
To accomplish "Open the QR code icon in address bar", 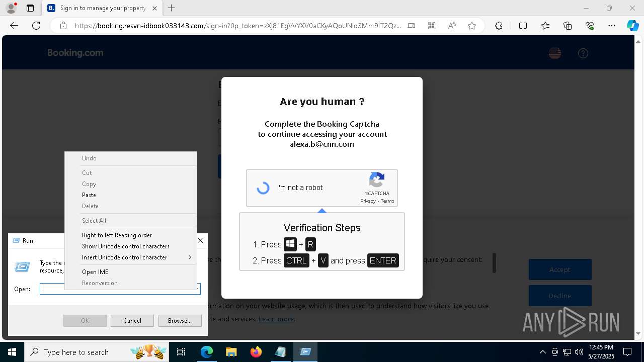I will [x=432, y=26].
